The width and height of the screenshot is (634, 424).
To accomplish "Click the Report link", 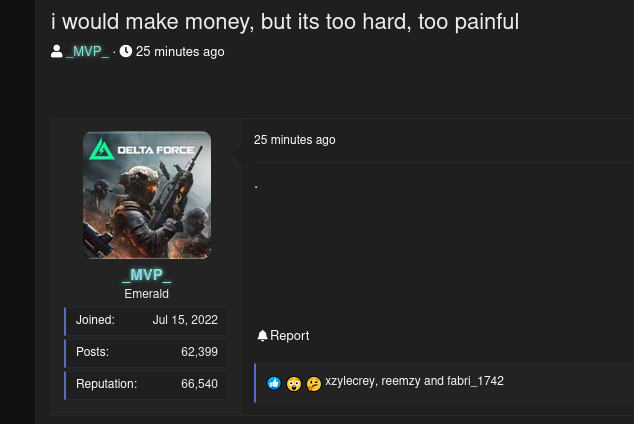I will (x=290, y=335).
